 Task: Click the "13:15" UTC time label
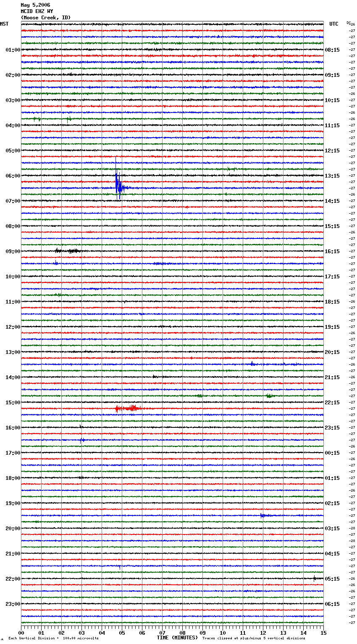point(332,176)
